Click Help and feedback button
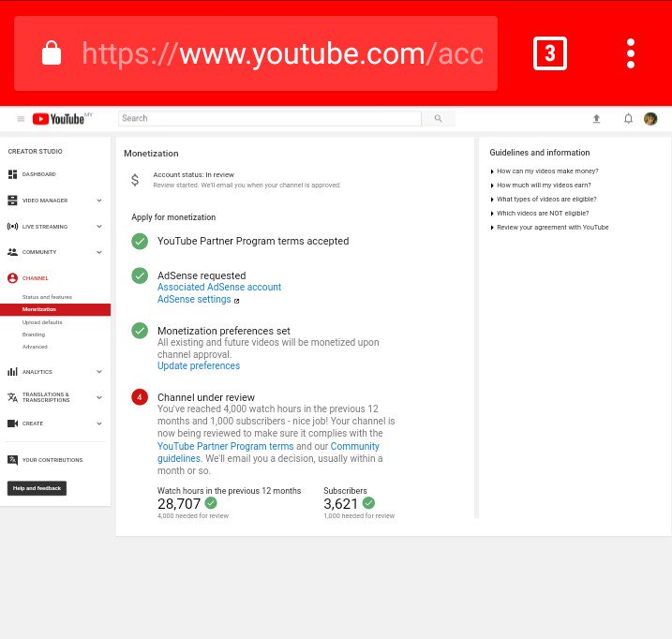The height and width of the screenshot is (639, 672). pos(37,488)
